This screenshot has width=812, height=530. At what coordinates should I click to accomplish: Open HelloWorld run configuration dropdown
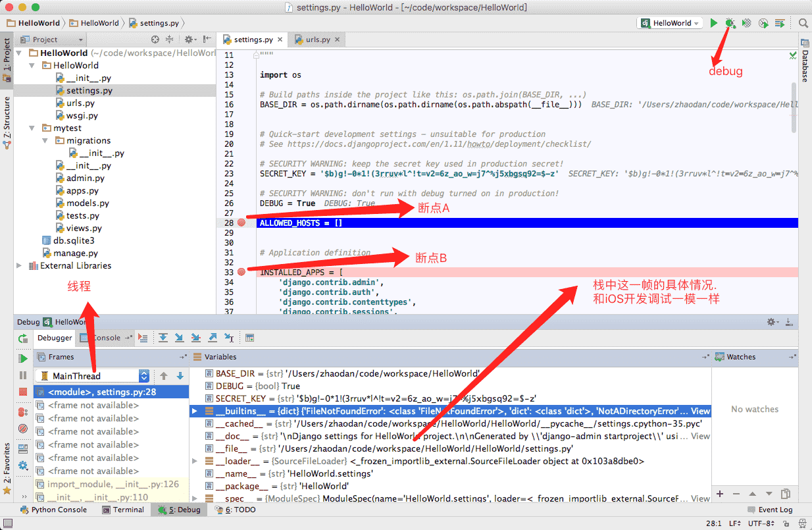click(669, 23)
